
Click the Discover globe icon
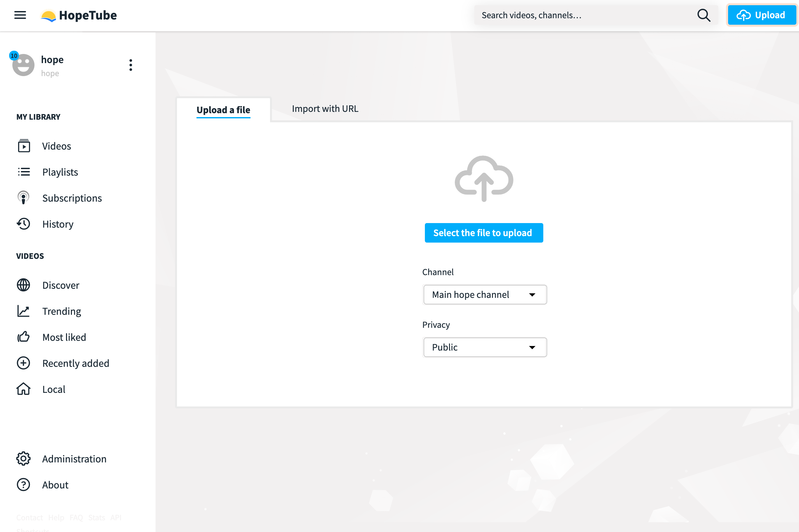point(23,285)
